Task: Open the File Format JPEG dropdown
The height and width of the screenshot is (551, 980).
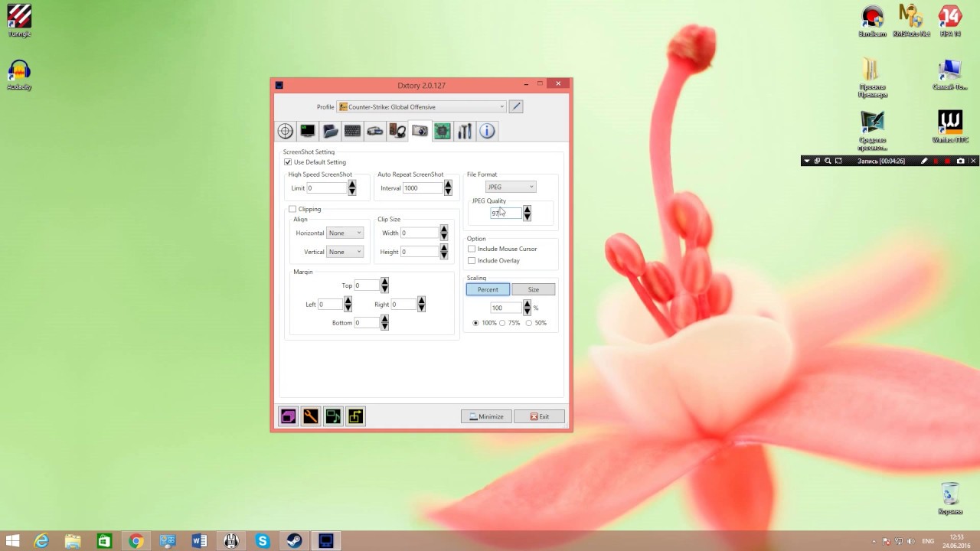Action: pyautogui.click(x=511, y=187)
